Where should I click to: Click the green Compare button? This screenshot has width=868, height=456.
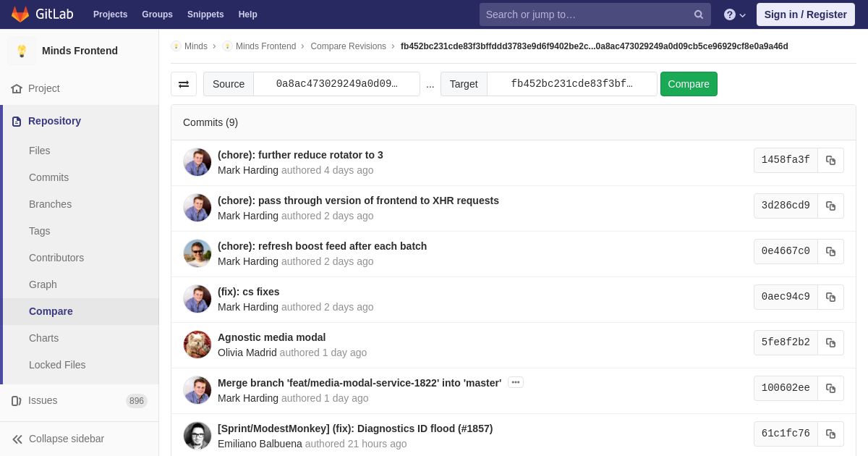(x=689, y=84)
